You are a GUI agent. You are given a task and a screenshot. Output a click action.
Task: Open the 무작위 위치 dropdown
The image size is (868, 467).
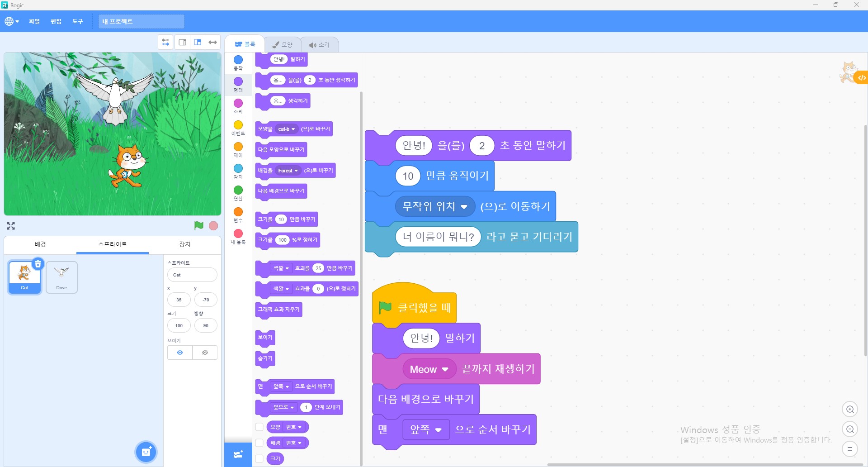point(463,207)
